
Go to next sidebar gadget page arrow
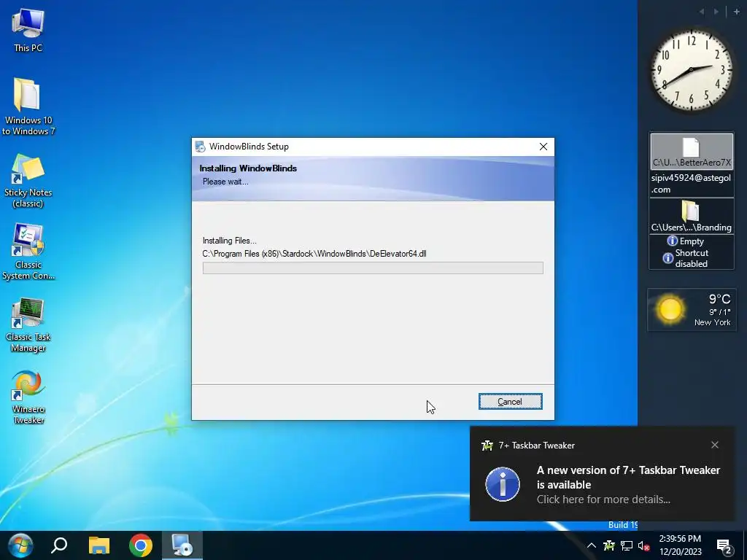tap(716, 12)
